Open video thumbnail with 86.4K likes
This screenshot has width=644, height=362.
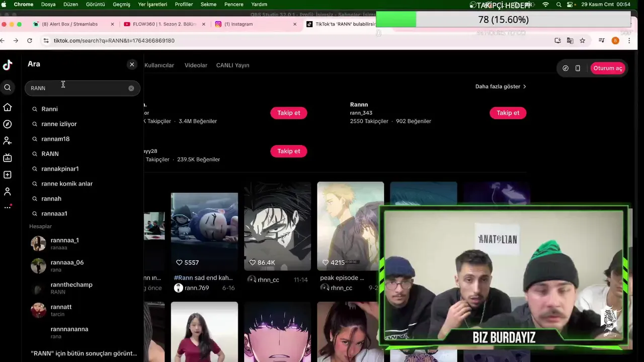[x=278, y=226]
